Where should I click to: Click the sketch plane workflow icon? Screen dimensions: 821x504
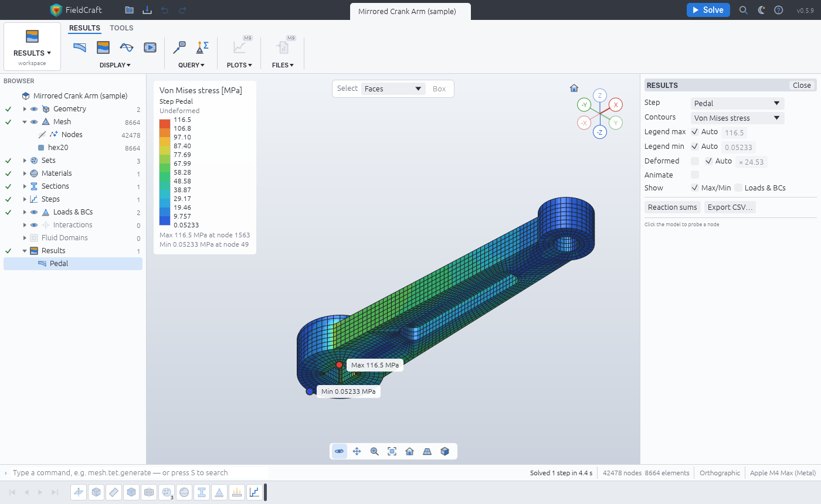79,492
